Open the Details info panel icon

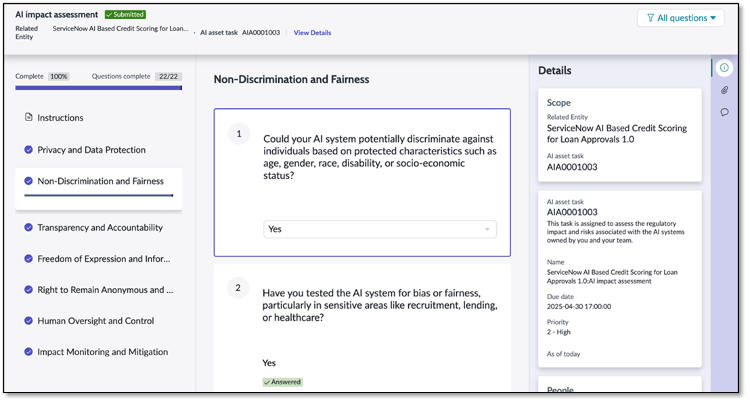click(724, 68)
